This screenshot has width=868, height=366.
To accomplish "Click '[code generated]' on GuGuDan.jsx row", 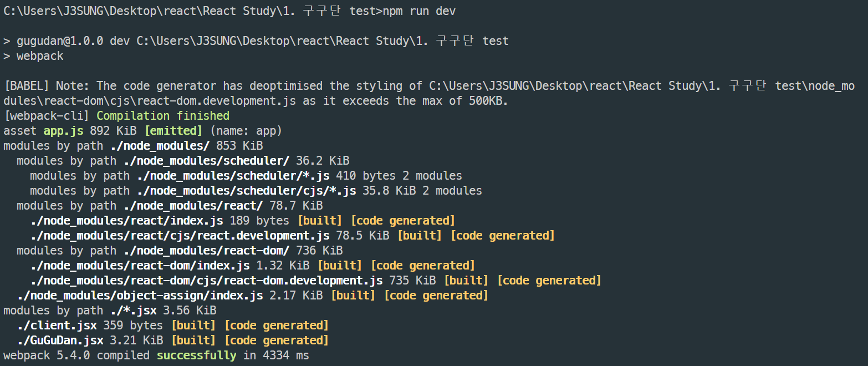I will tap(277, 340).
